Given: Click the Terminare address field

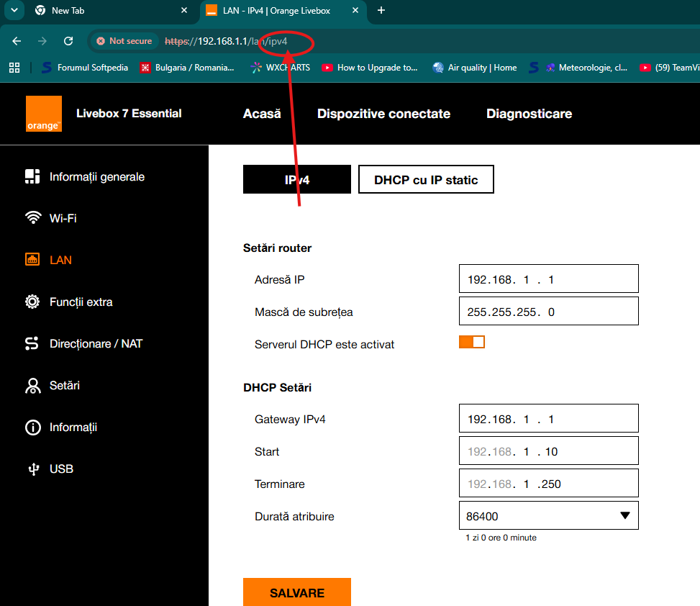Looking at the screenshot, I should click(x=549, y=483).
